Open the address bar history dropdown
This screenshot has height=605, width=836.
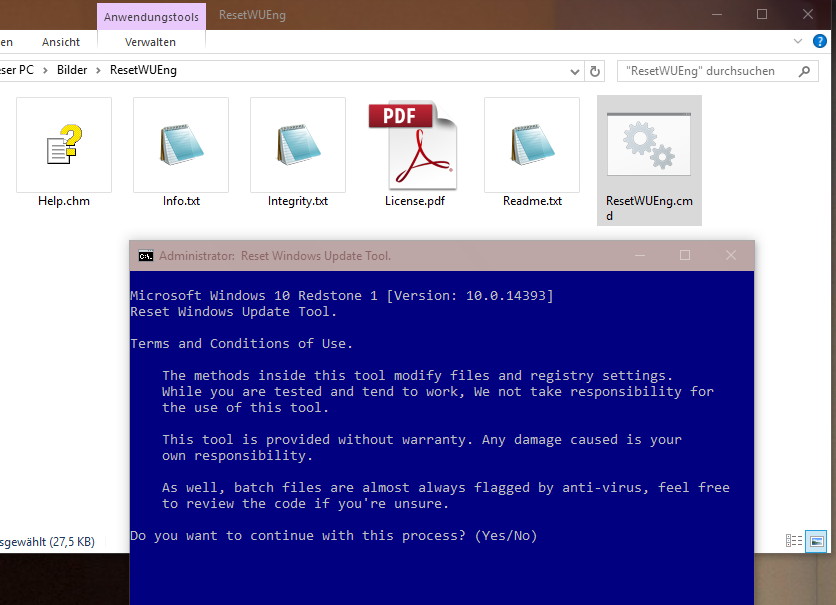tap(575, 71)
